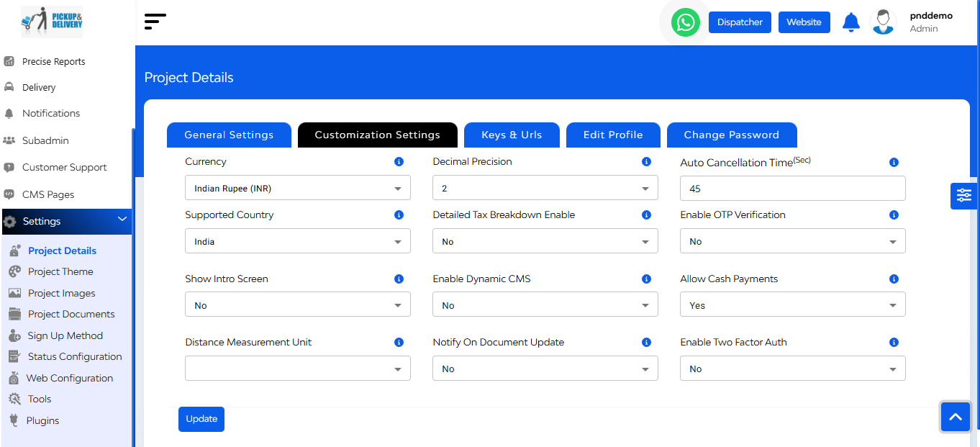
Task: Open the Change Password tab
Action: pyautogui.click(x=732, y=135)
